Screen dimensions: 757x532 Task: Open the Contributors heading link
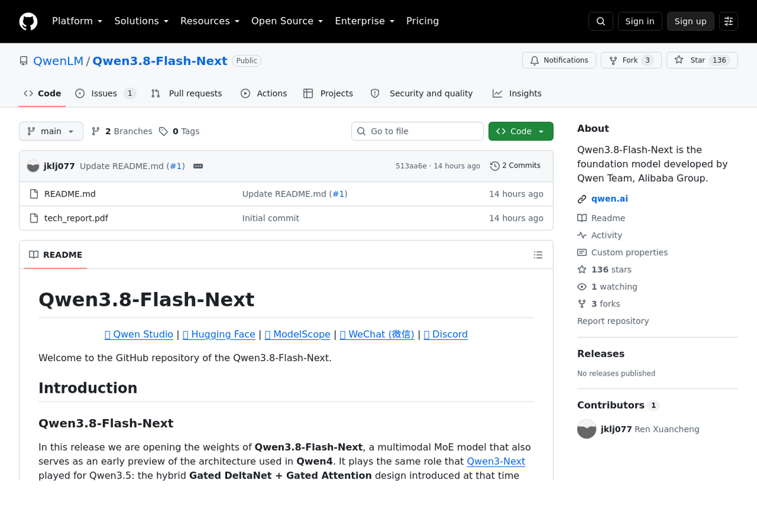click(618, 405)
